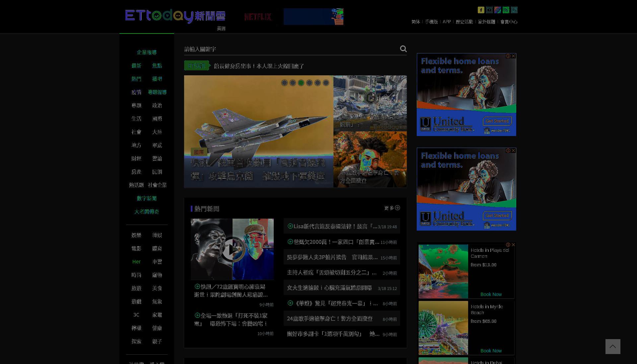Select the first carousel dot

(284, 83)
